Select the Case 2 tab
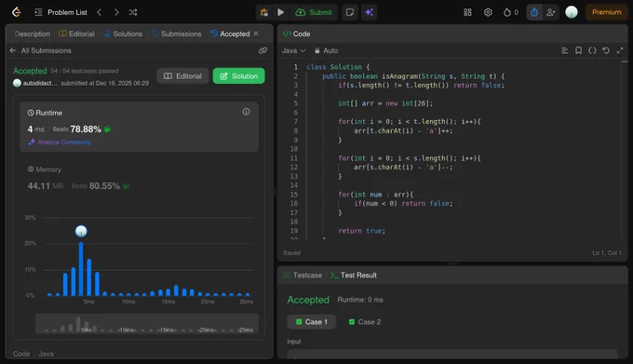The width and height of the screenshot is (633, 364). coord(365,321)
